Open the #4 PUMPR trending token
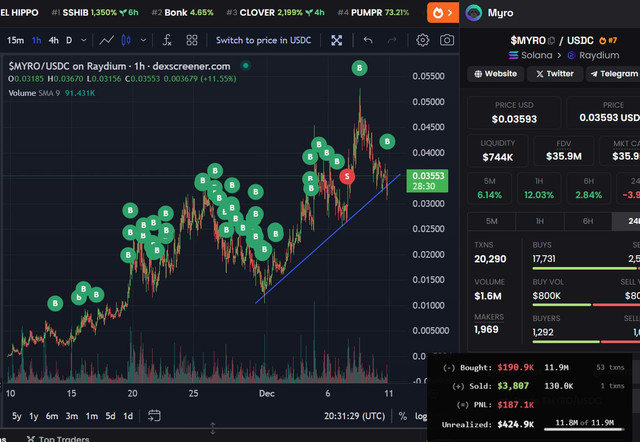Screen dimensions: 640x442 coord(373,13)
